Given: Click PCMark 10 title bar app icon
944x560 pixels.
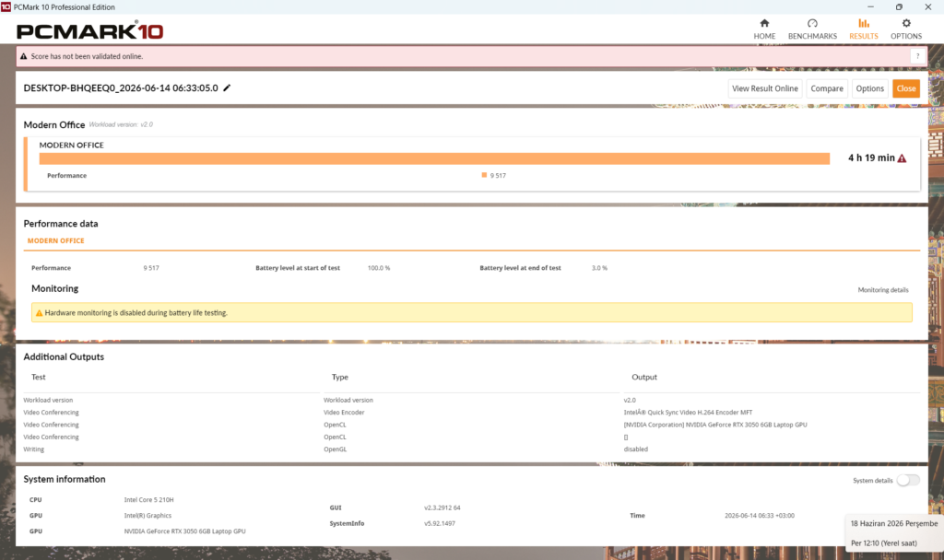Looking at the screenshot, I should (6, 6).
